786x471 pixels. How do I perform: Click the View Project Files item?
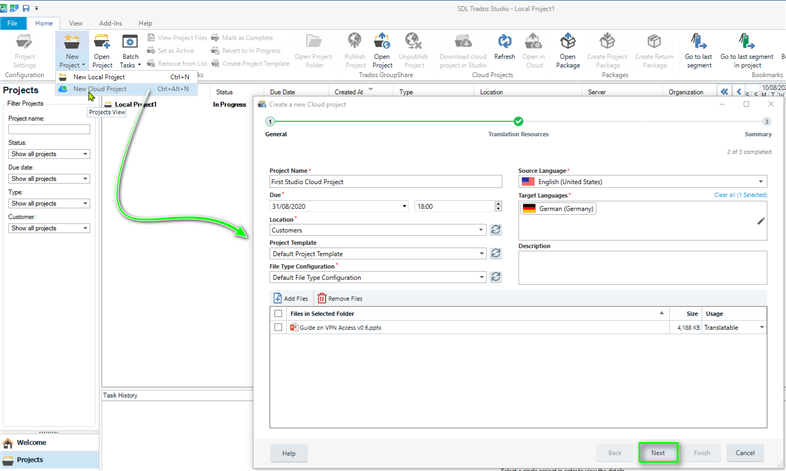pos(177,38)
